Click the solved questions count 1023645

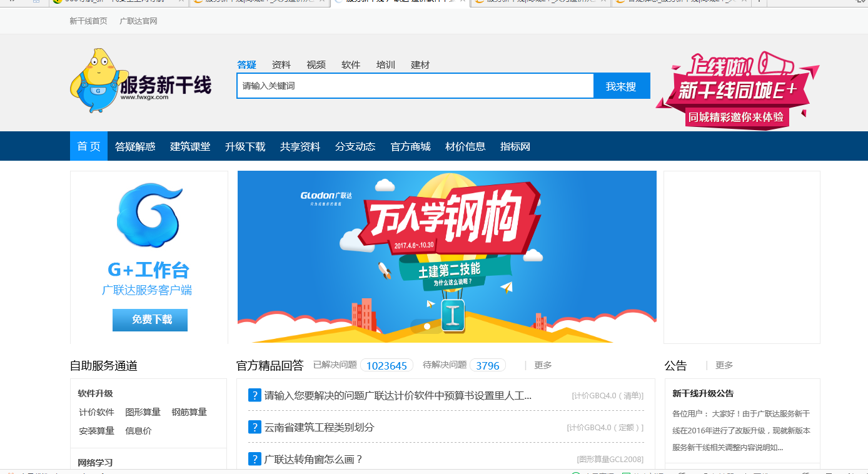coord(386,365)
